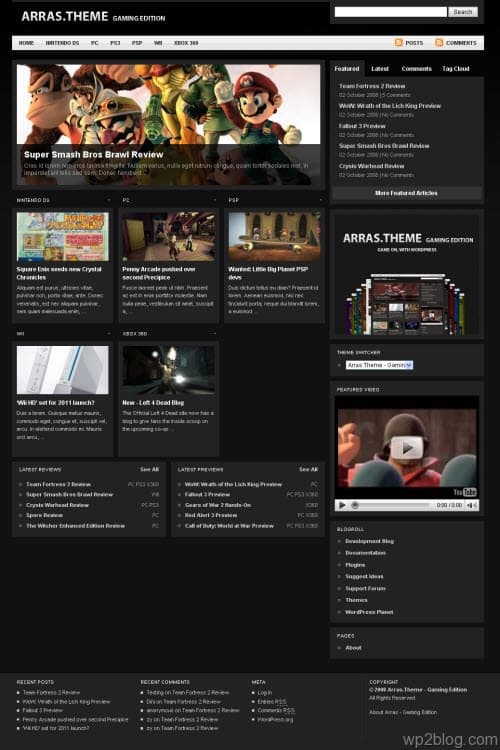Open the 'Wii HD' set for 2011 launch article title
500x750 pixels.
click(56, 403)
